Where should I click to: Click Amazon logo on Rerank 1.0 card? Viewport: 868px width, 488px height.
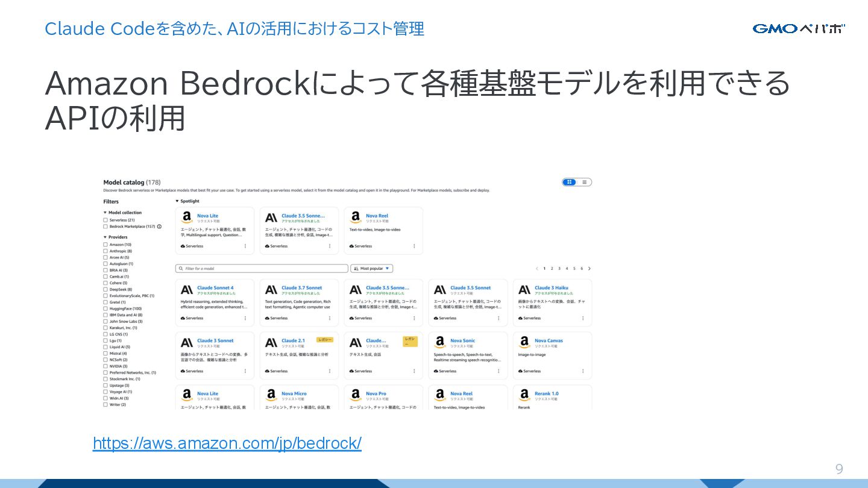pos(524,396)
